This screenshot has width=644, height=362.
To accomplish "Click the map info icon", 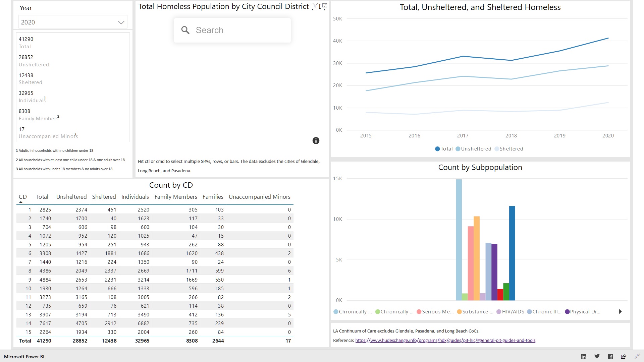I will 316,141.
